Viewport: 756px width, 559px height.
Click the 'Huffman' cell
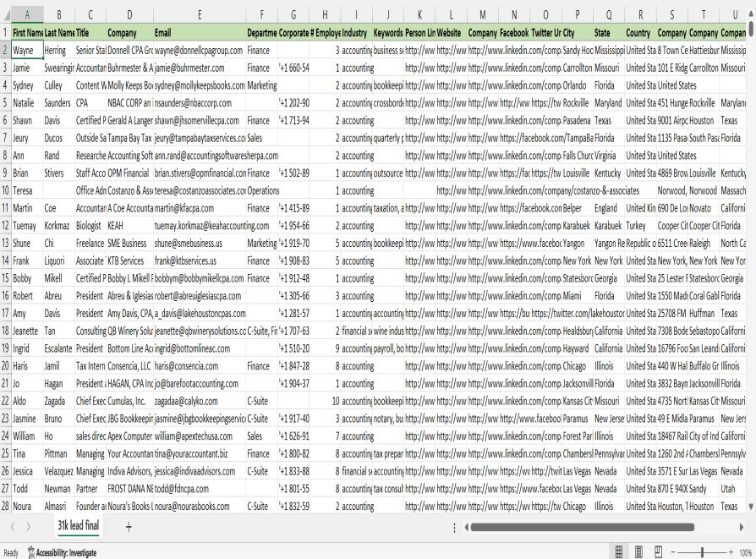tap(704, 314)
